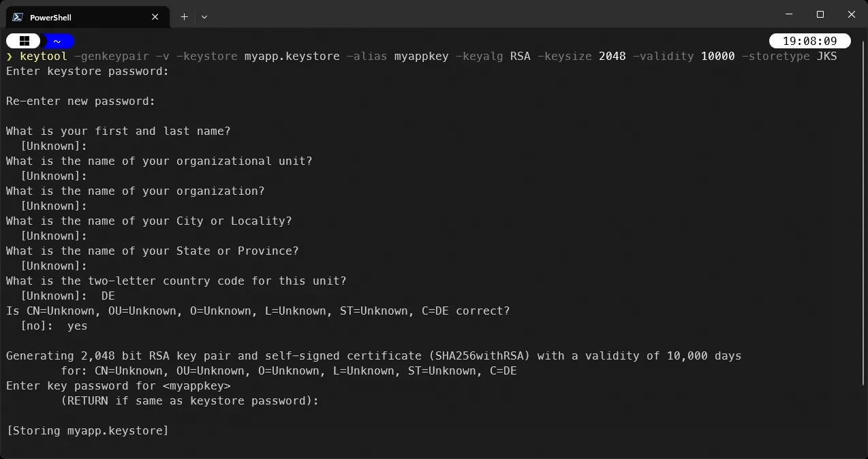Image resolution: width=868 pixels, height=459 pixels.
Task: Close the PowerShell tab
Action: click(155, 17)
